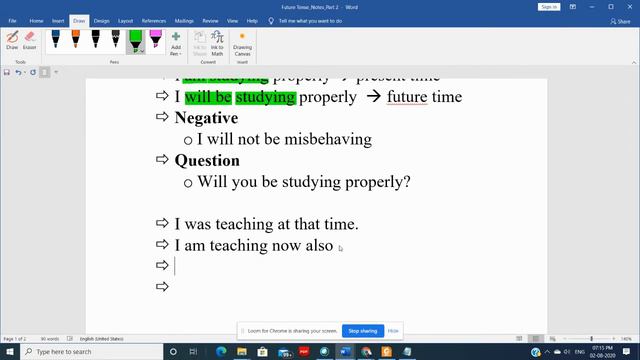The width and height of the screenshot is (640, 360).
Task: Save the document from quick access toolbar
Action: click(7, 72)
